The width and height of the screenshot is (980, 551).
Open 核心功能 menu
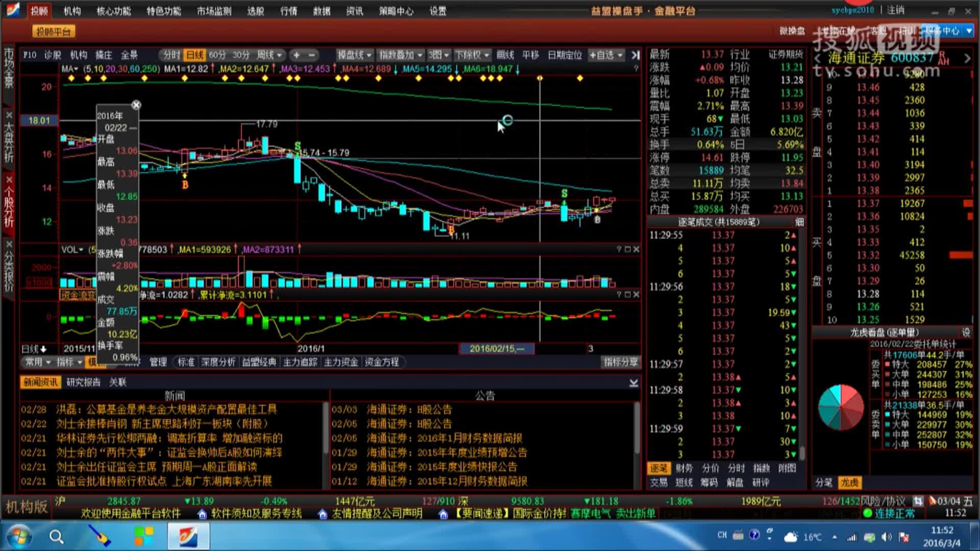click(113, 11)
